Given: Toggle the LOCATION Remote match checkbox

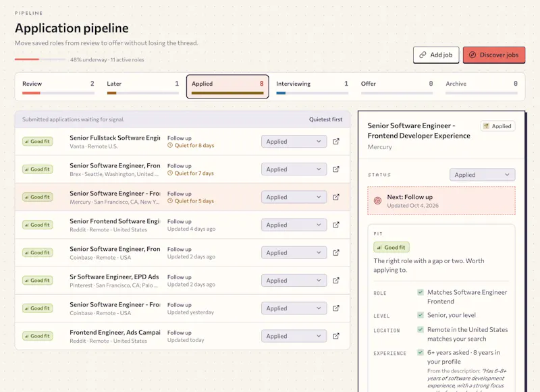Looking at the screenshot, I should tap(420, 330).
